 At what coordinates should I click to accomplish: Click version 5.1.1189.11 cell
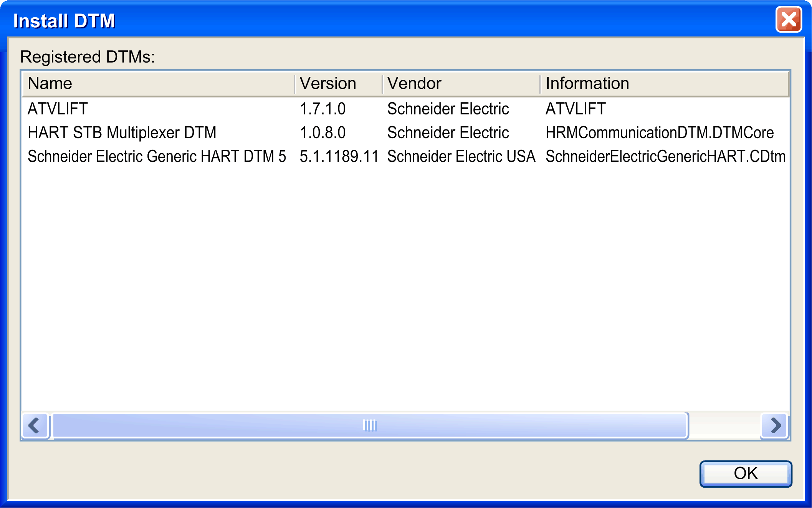(x=339, y=157)
